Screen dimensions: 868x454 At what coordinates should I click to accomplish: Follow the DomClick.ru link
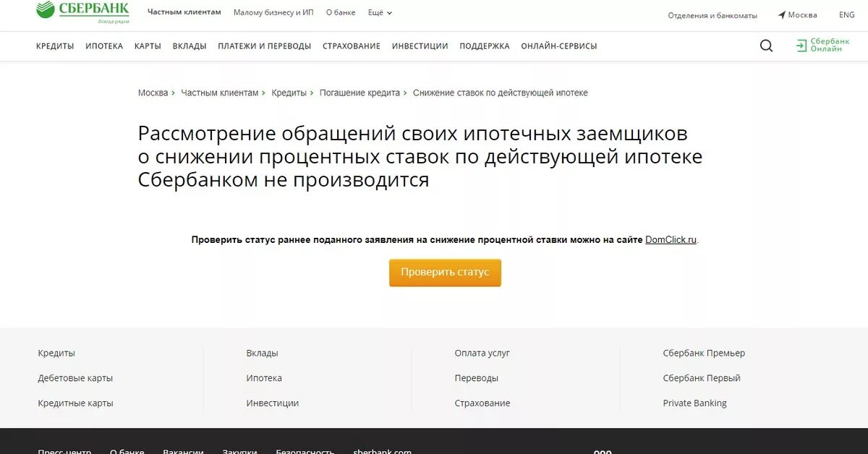[x=671, y=240]
